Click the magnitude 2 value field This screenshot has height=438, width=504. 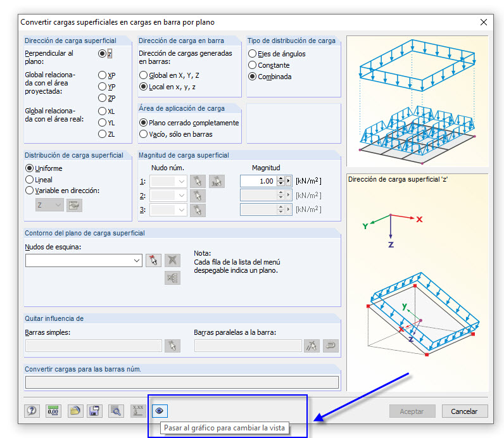259,195
